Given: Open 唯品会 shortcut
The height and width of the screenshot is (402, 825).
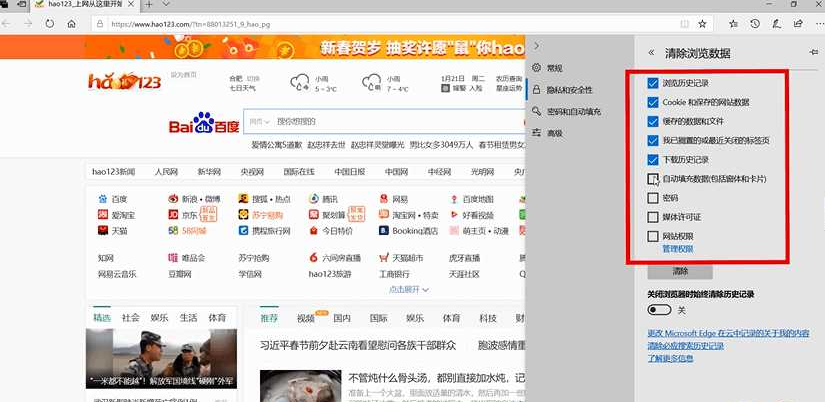Looking at the screenshot, I should coord(187,258).
